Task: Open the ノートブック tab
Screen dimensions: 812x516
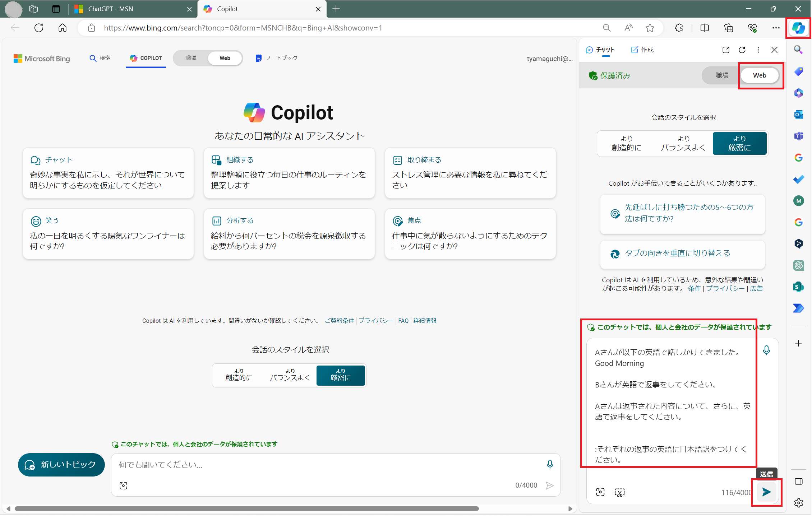Action: click(277, 58)
